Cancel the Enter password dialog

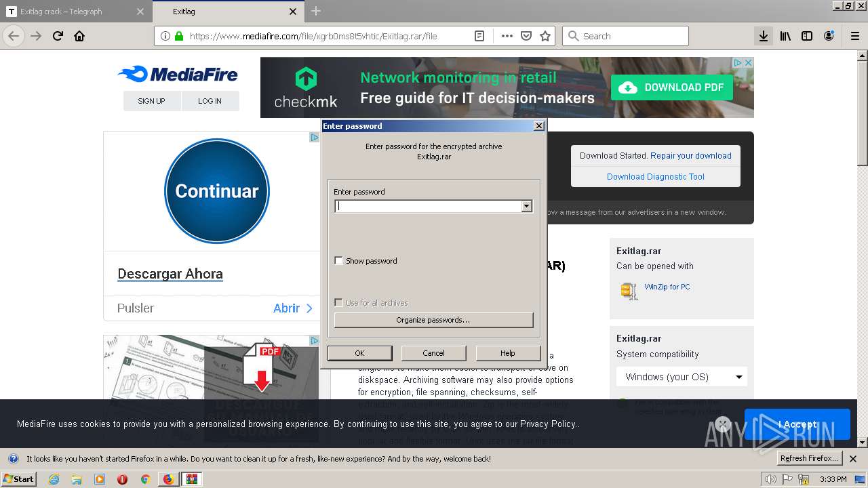[x=433, y=352]
